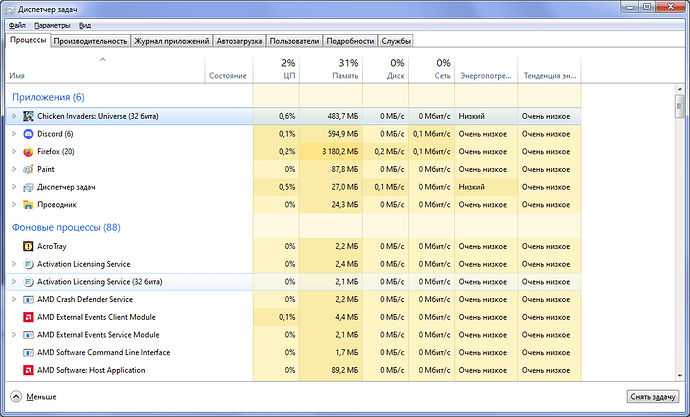The image size is (690, 417).
Task: Click the Paint application icon
Action: click(28, 169)
